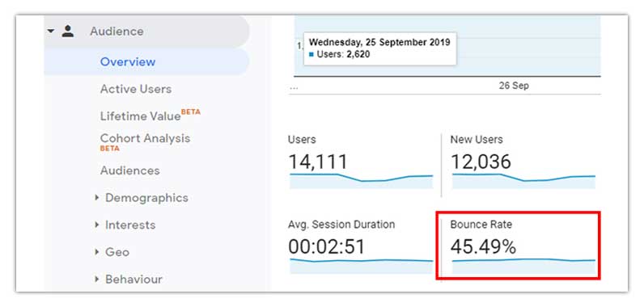Click the Behaviour label
Viewport: 644px width, 307px height.
133,280
